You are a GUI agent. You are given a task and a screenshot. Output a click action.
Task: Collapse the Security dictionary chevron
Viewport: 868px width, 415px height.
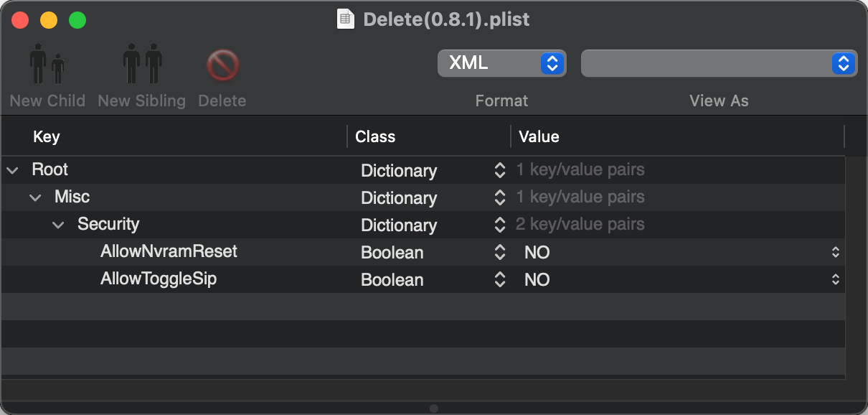point(58,225)
